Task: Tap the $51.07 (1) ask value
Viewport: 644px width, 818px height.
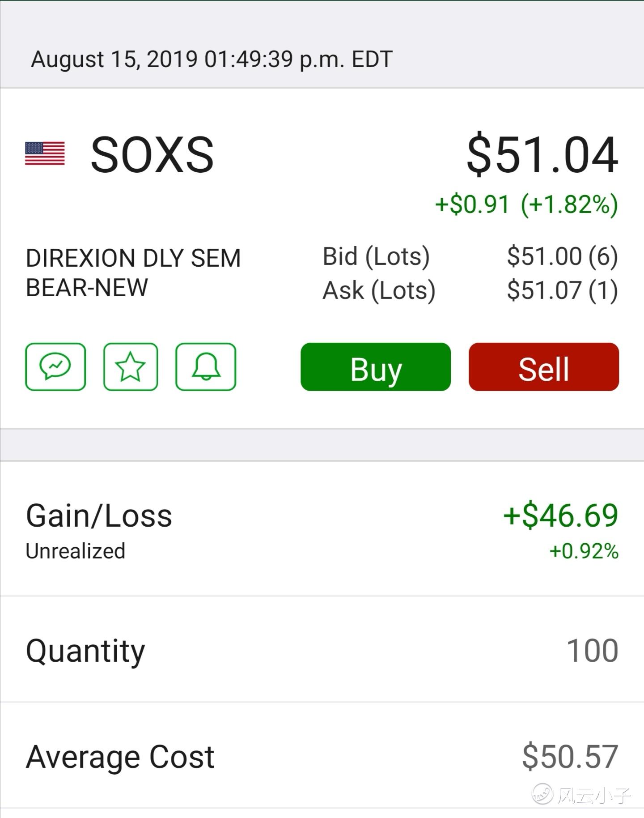Action: [563, 291]
